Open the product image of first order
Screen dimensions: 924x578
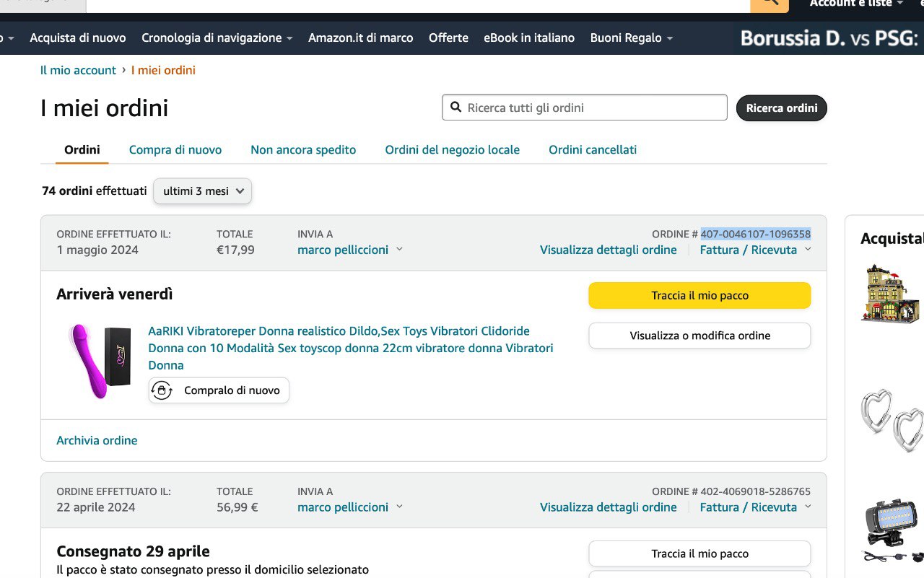(100, 360)
